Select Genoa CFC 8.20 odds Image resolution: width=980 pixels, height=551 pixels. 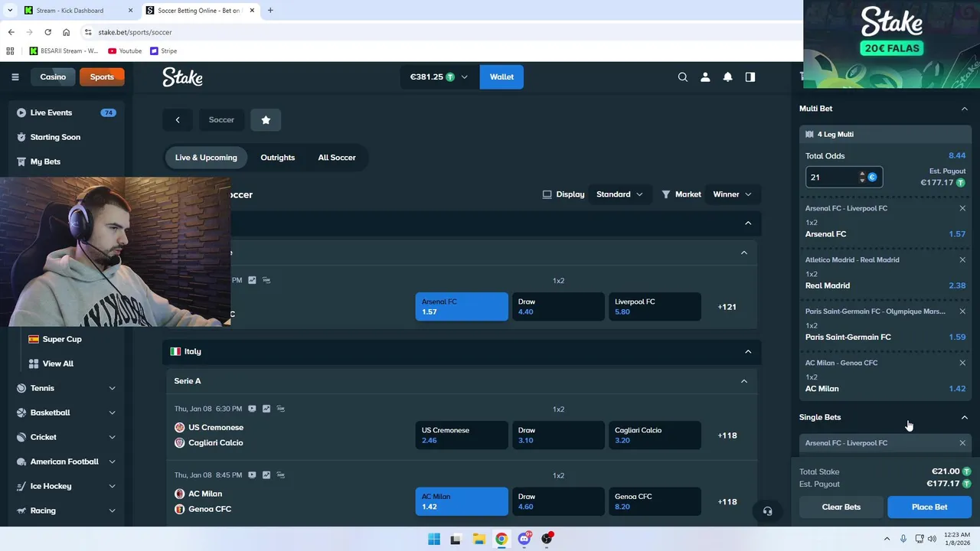[655, 502]
